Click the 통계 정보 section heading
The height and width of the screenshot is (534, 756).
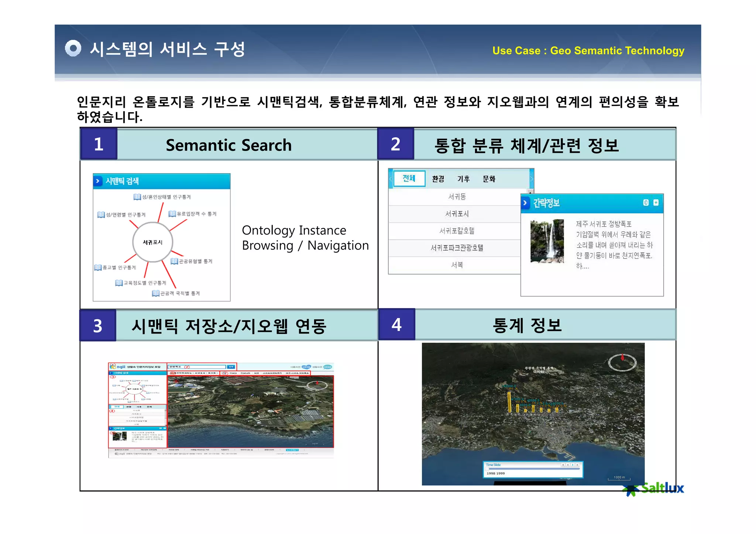[527, 325]
